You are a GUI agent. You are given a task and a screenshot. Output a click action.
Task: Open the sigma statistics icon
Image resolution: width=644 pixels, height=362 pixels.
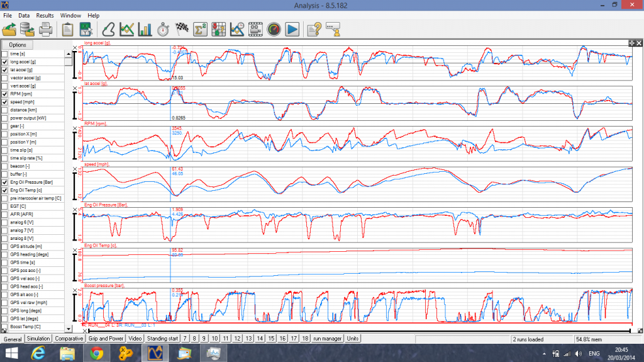pyautogui.click(x=201, y=29)
